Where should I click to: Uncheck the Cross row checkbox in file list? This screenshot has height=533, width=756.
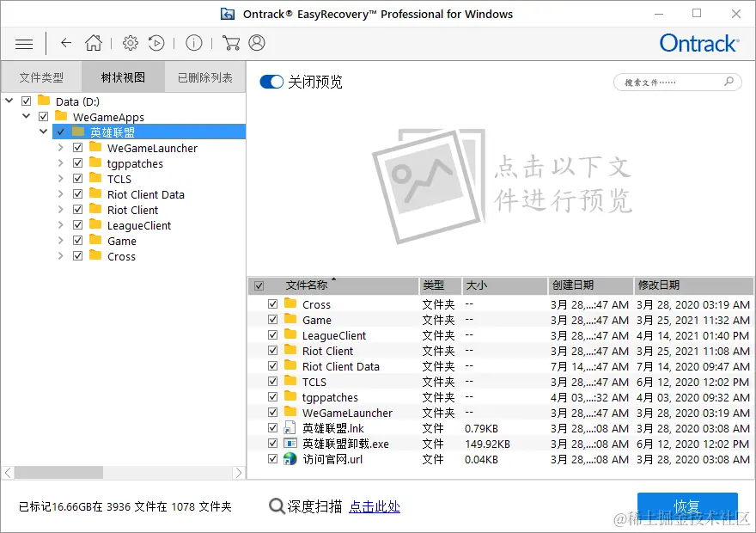[273, 304]
